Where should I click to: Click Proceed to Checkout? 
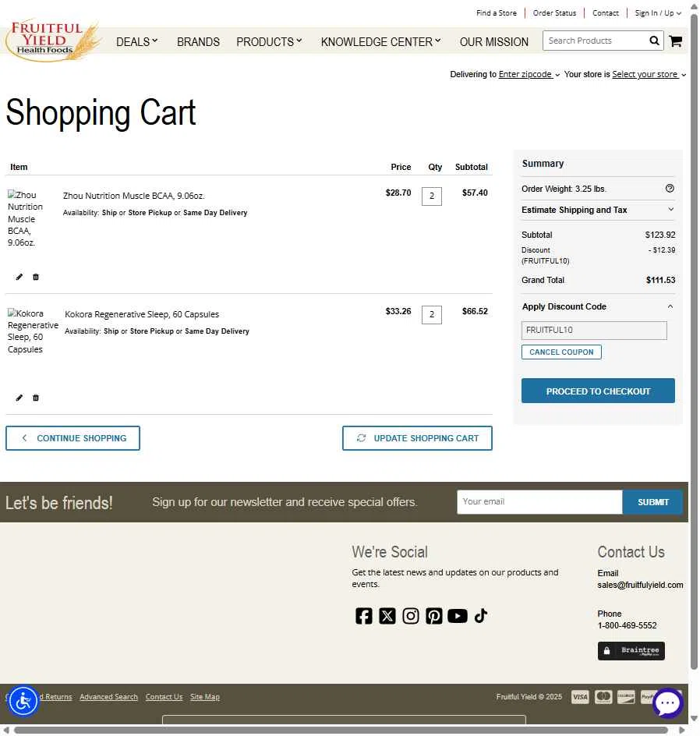pos(598,391)
